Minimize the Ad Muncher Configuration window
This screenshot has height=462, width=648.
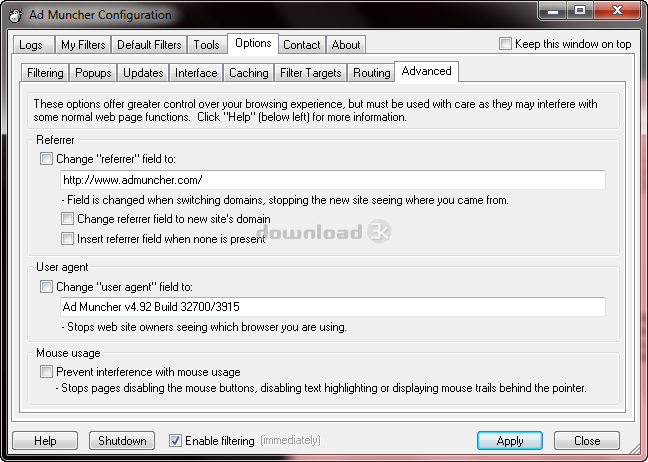coord(553,10)
